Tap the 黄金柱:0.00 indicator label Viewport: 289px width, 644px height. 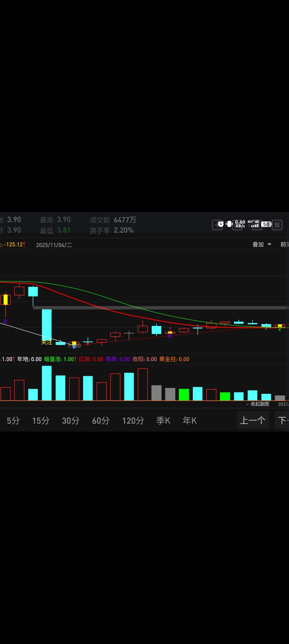click(174, 359)
